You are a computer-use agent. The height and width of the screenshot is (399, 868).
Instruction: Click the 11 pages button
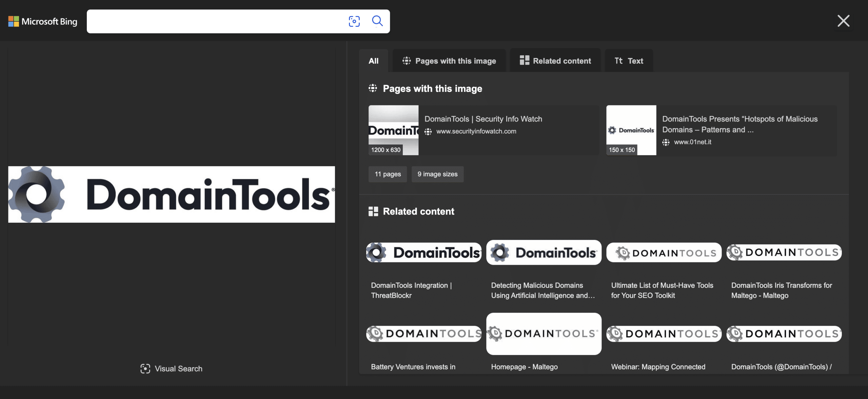pyautogui.click(x=388, y=174)
